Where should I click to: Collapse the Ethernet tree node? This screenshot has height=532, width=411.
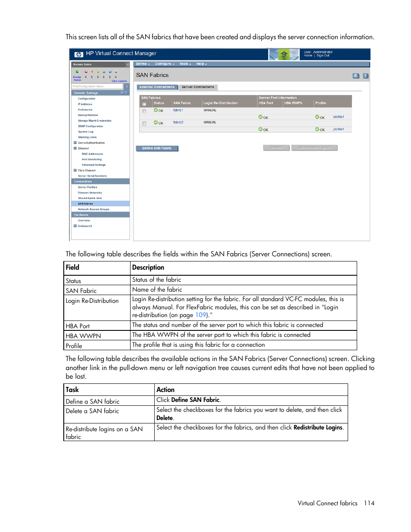coord(75,148)
